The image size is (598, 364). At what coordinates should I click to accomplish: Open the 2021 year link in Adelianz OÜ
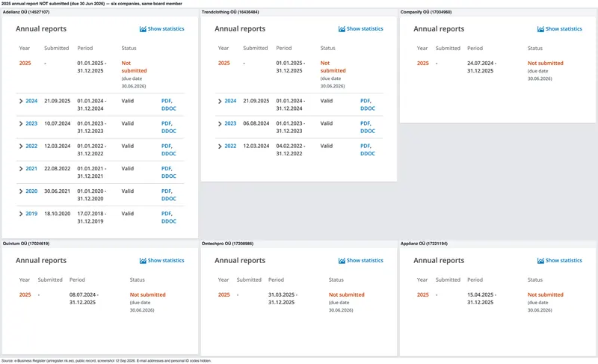[x=31, y=168]
